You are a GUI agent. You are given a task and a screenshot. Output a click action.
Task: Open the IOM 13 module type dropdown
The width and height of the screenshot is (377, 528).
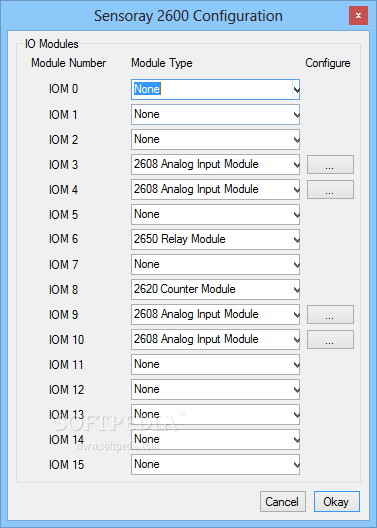tap(215, 414)
